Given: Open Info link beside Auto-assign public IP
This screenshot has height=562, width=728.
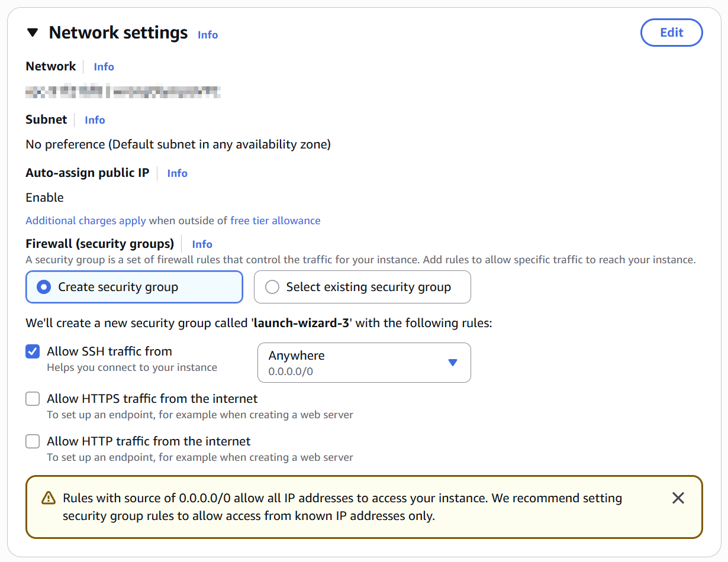Looking at the screenshot, I should point(177,173).
